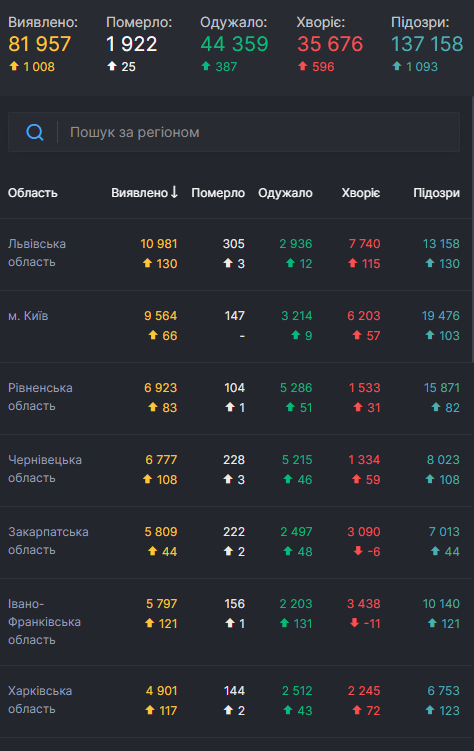This screenshot has width=474, height=751.
Task: Open Харківська область row
Action: tap(237, 701)
